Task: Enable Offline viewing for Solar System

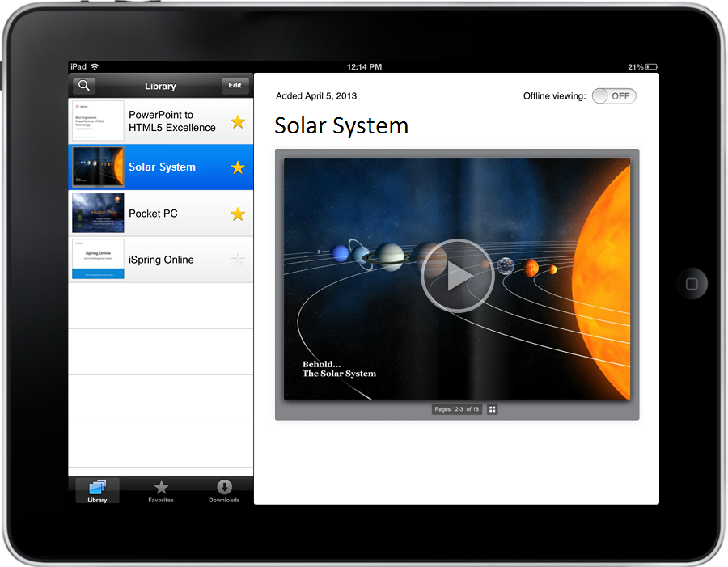Action: [614, 95]
